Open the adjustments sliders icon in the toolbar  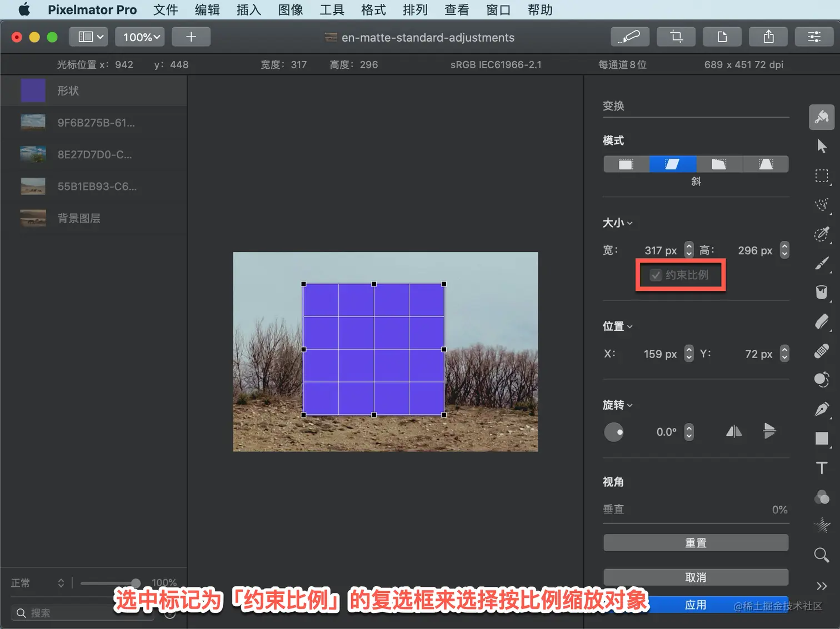(814, 37)
